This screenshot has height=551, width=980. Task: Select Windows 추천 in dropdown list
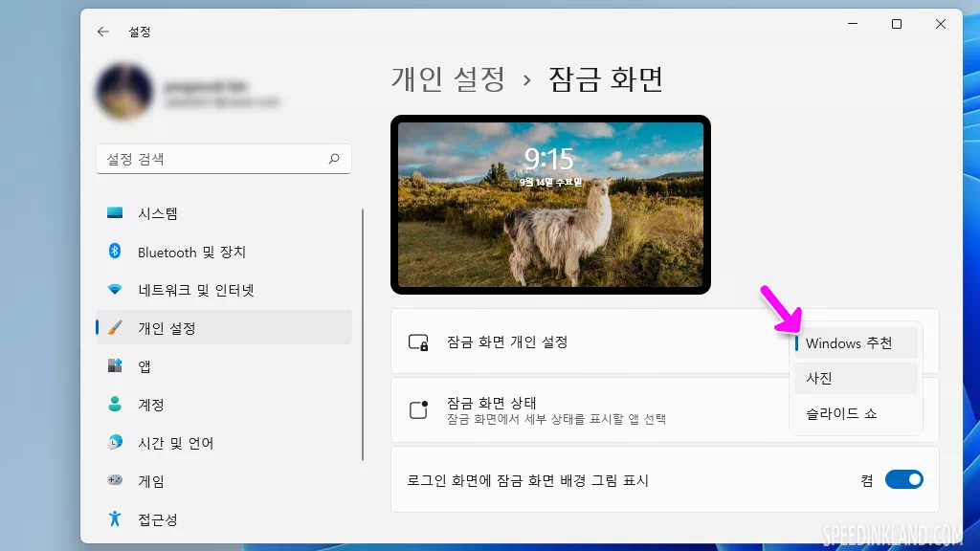pyautogui.click(x=856, y=343)
